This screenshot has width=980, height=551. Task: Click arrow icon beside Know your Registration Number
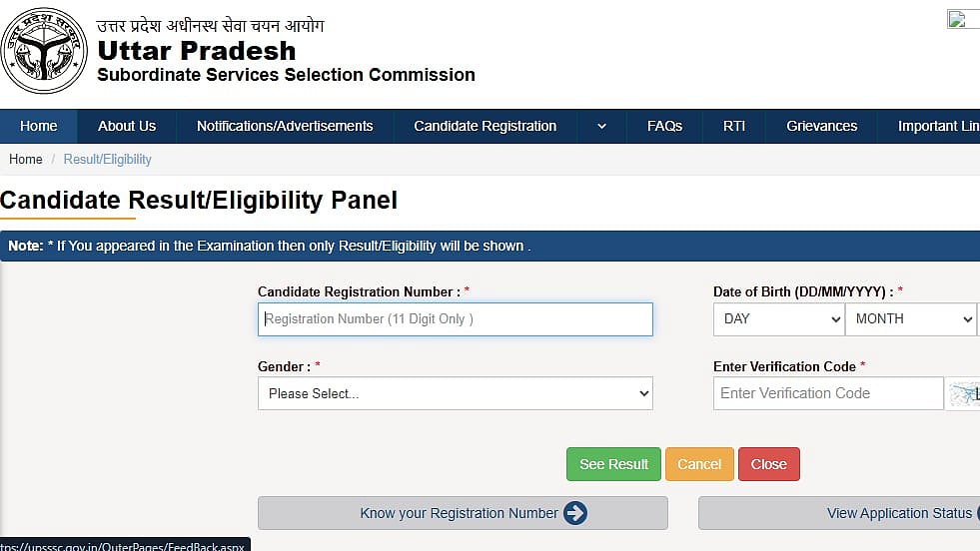[575, 513]
